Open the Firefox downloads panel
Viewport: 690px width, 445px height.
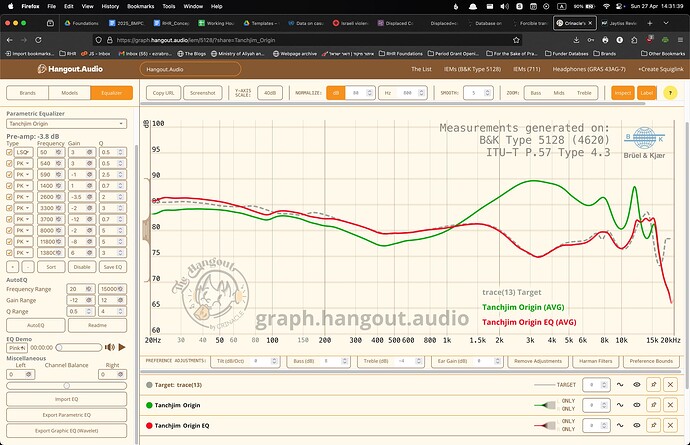tap(576, 40)
